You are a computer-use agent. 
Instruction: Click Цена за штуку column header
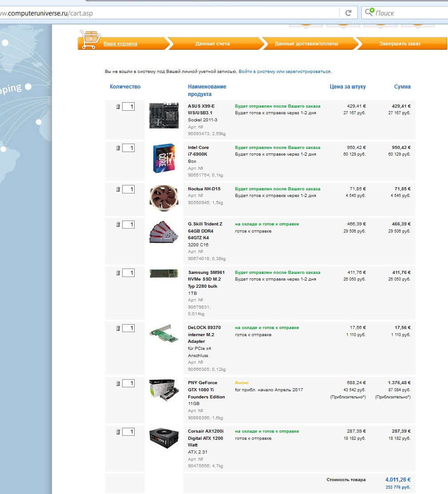pos(348,87)
